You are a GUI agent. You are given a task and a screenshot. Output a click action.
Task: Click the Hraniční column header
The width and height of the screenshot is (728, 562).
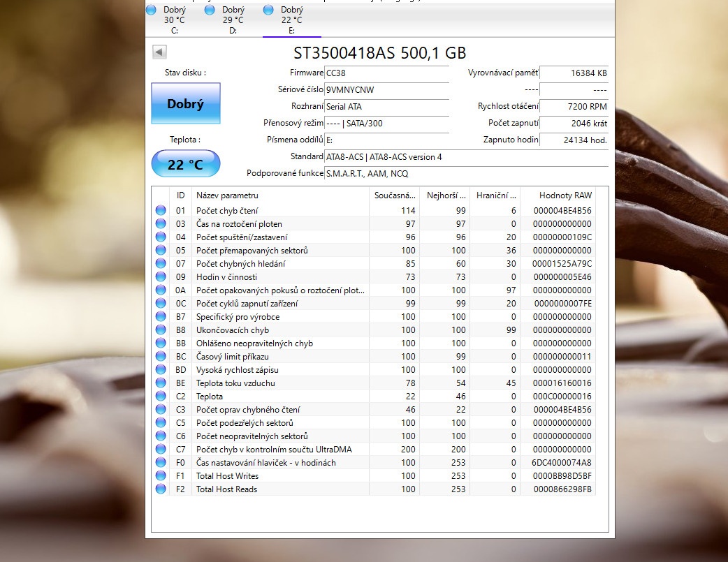[x=495, y=195]
